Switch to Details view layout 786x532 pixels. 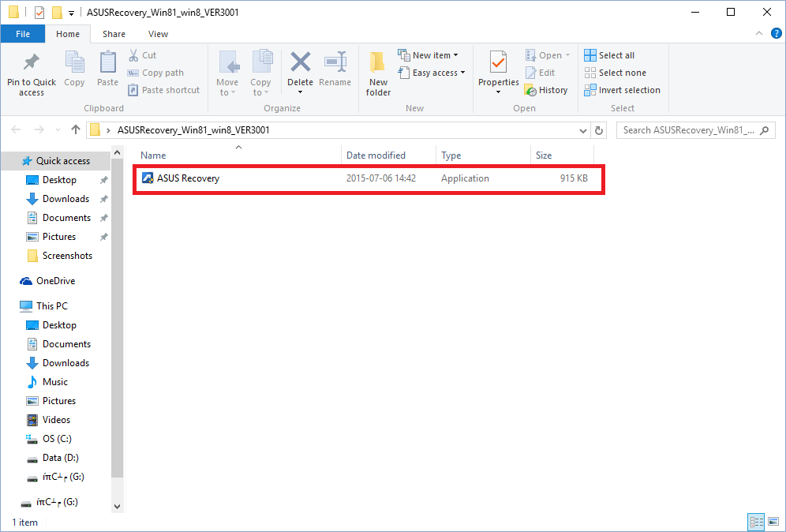tap(756, 522)
